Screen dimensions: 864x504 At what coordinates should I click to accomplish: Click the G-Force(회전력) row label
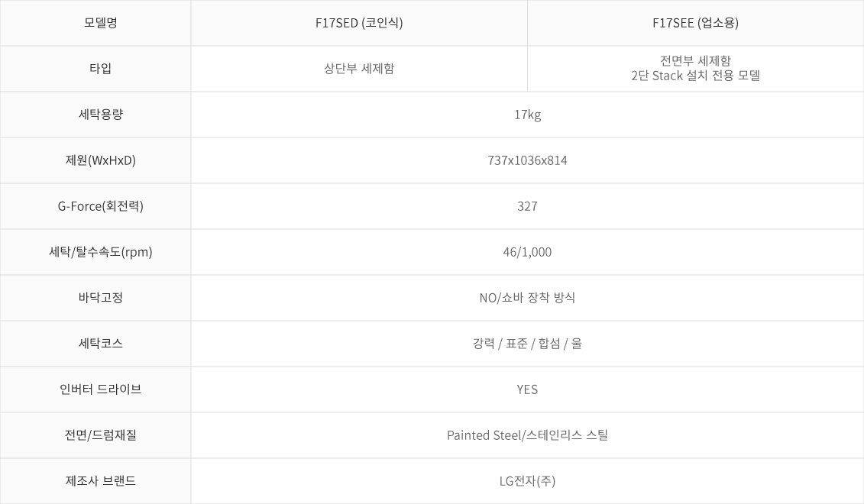click(x=100, y=206)
